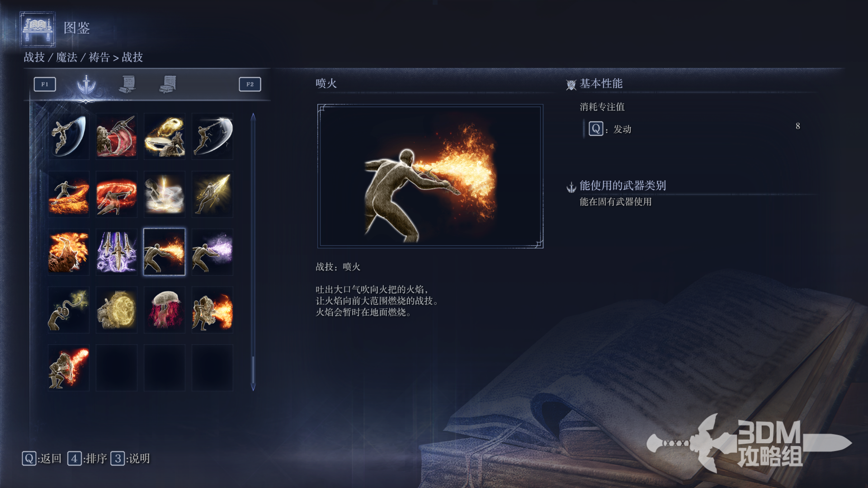Click the F2 next tab button
The height and width of the screenshot is (488, 868).
250,84
